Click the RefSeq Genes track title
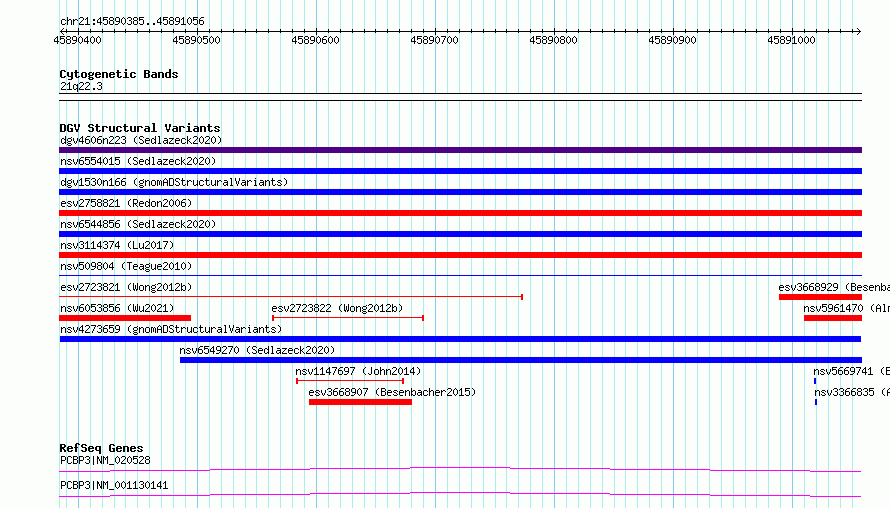Image resolution: width=890 pixels, height=508 pixels. coord(101,448)
